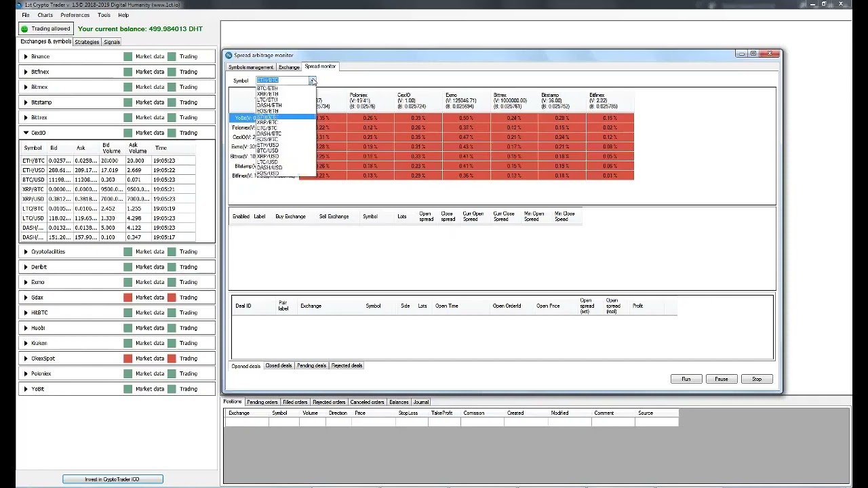This screenshot has height=488, width=868.
Task: Enable Gdax Market data red indicator
Action: point(127,298)
